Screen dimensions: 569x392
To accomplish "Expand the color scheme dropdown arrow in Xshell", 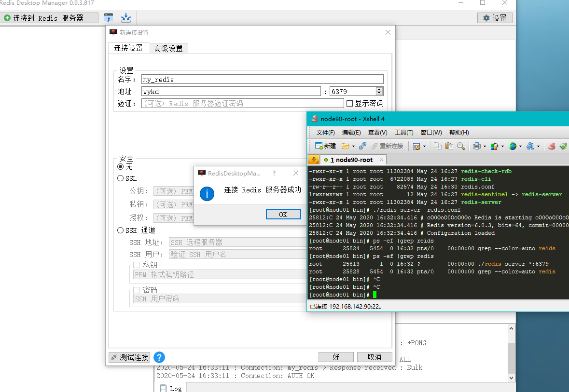I will click(502, 147).
